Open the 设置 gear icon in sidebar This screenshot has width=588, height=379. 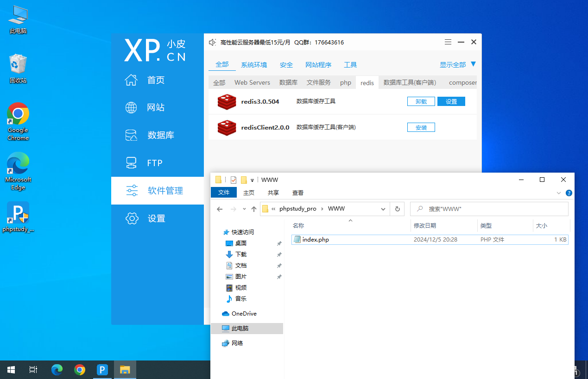(132, 218)
